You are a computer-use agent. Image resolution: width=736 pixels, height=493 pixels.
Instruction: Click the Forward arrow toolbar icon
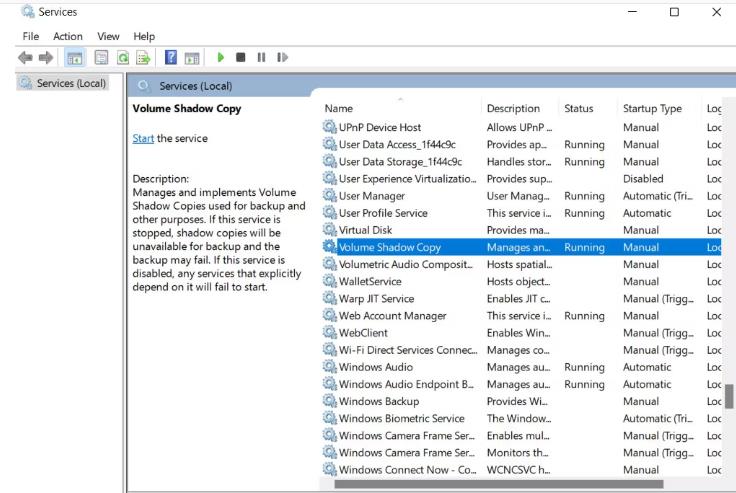pyautogui.click(x=46, y=58)
